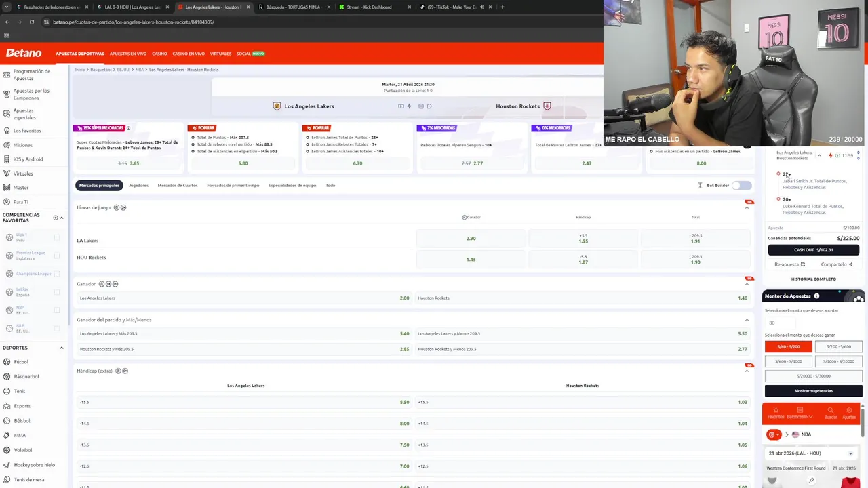The image size is (868, 488).
Task: Check LaLiga España favorite checkbox
Action: click(57, 292)
